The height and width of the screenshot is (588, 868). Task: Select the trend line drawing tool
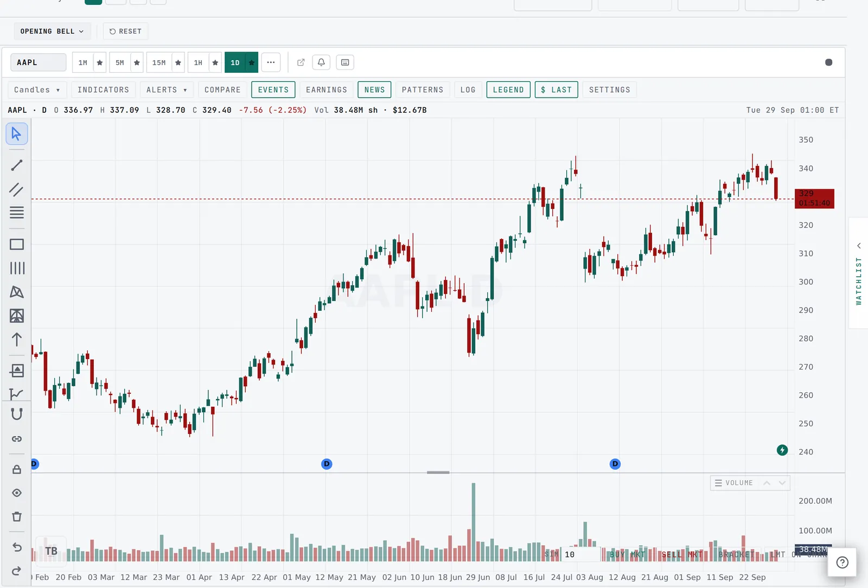click(x=17, y=165)
